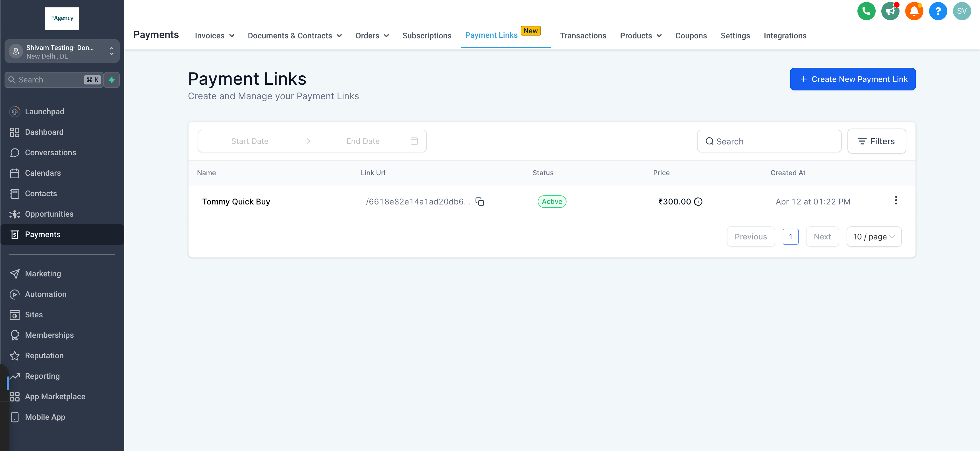This screenshot has height=451, width=980.
Task: Open the Filters button
Action: 876,141
